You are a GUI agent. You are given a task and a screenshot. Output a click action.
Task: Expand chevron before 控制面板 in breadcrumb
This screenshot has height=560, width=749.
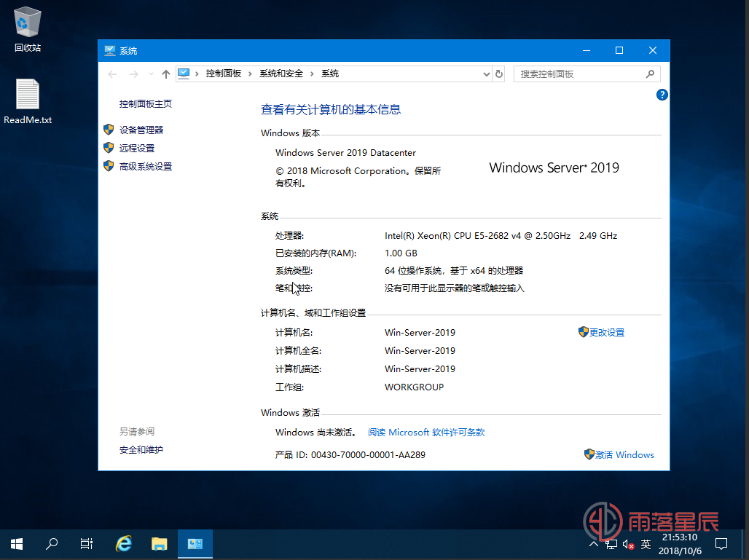(x=197, y=74)
